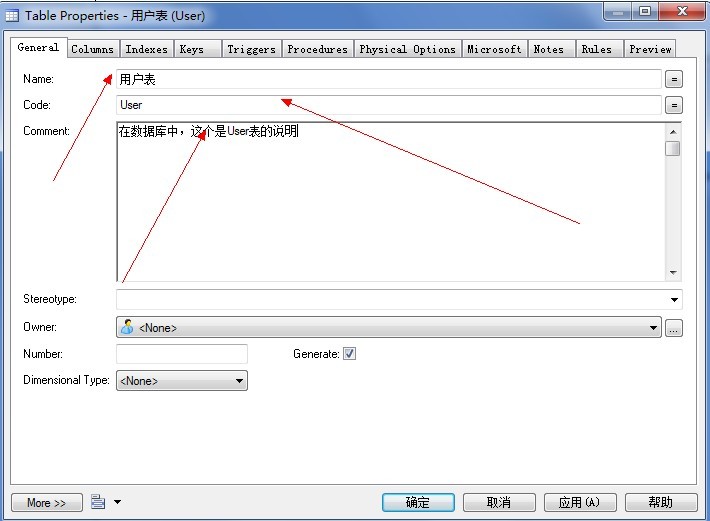The height and width of the screenshot is (521, 710).
Task: Click the properties menu icon beside More
Action: [x=98, y=502]
